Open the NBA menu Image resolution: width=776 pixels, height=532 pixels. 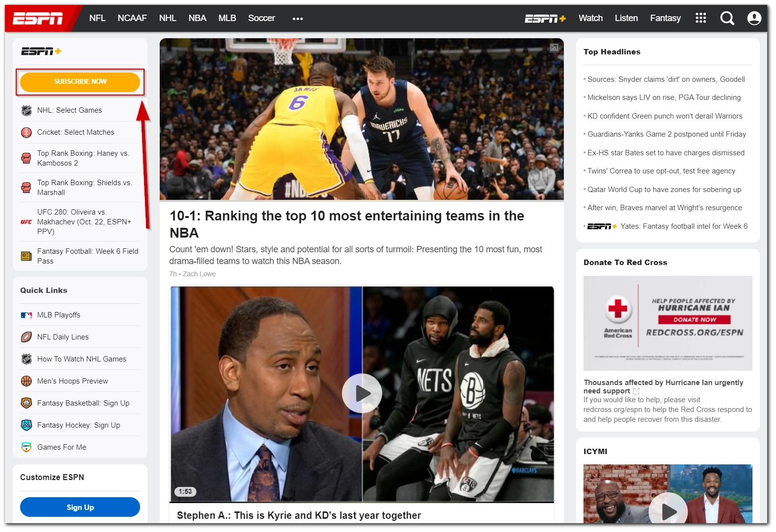pyautogui.click(x=197, y=18)
